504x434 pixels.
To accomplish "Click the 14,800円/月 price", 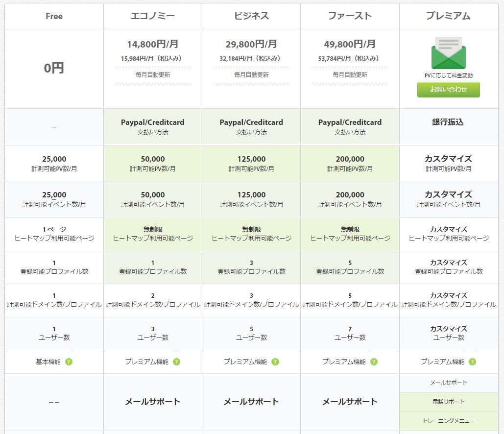I will pyautogui.click(x=153, y=44).
